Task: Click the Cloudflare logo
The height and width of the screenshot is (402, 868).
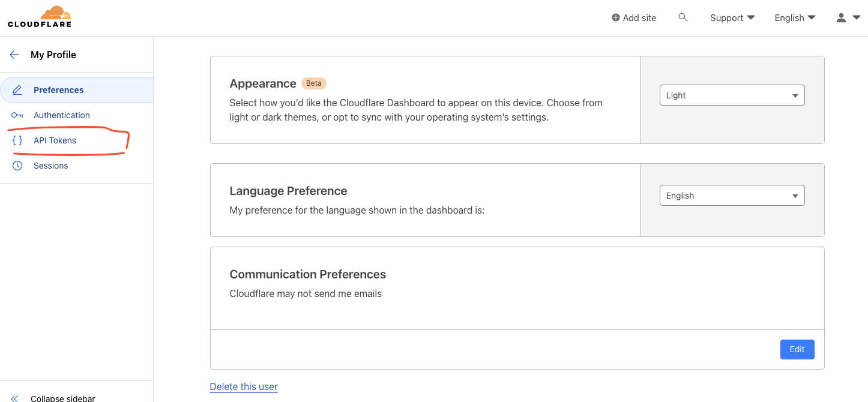Action: coord(40,17)
